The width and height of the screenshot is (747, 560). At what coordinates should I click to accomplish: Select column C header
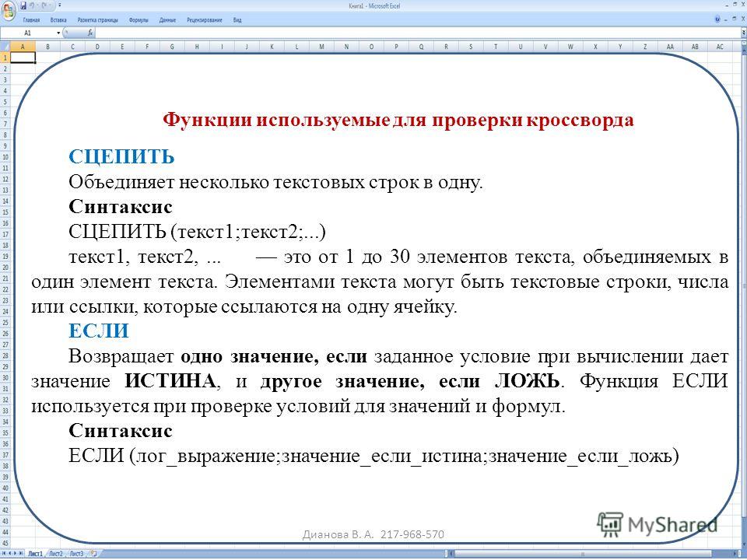tap(72, 47)
